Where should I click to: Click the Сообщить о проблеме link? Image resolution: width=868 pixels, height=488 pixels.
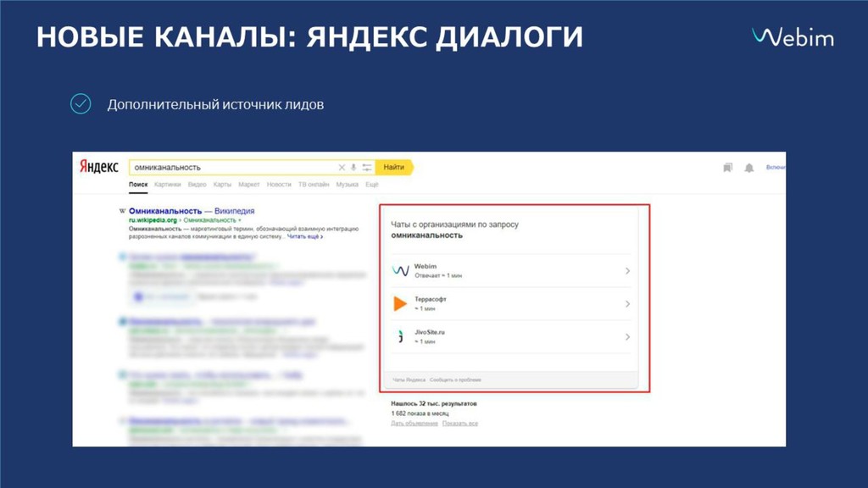pos(455,380)
